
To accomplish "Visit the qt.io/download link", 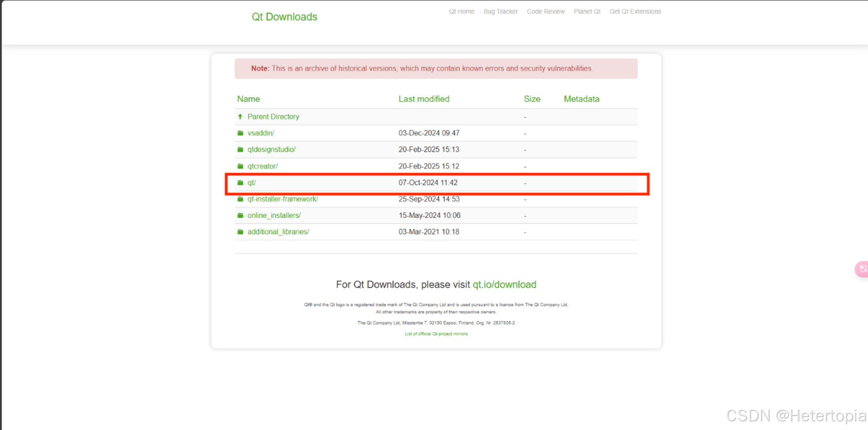I will pos(504,285).
